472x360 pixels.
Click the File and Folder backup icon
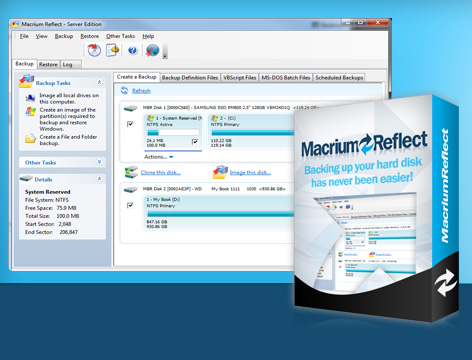[x=30, y=138]
